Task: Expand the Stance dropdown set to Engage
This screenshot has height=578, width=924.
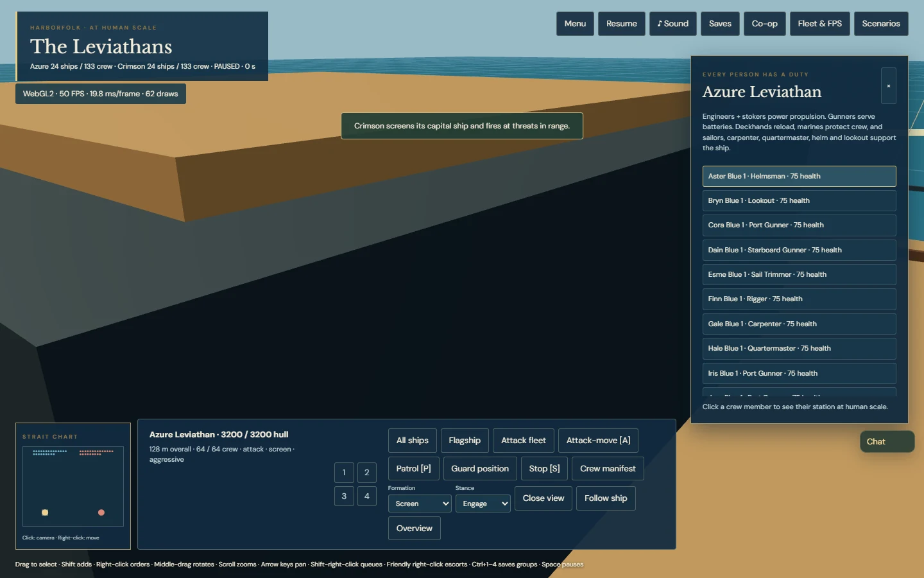Action: (483, 504)
